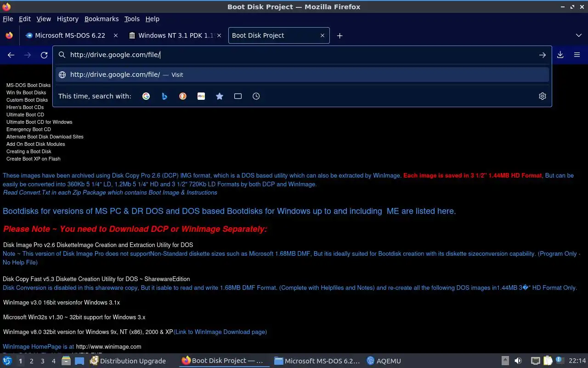The width and height of the screenshot is (588, 368).
Task: Switch to the Microsoft MS-DOS 6.22 tab
Action: tap(71, 35)
